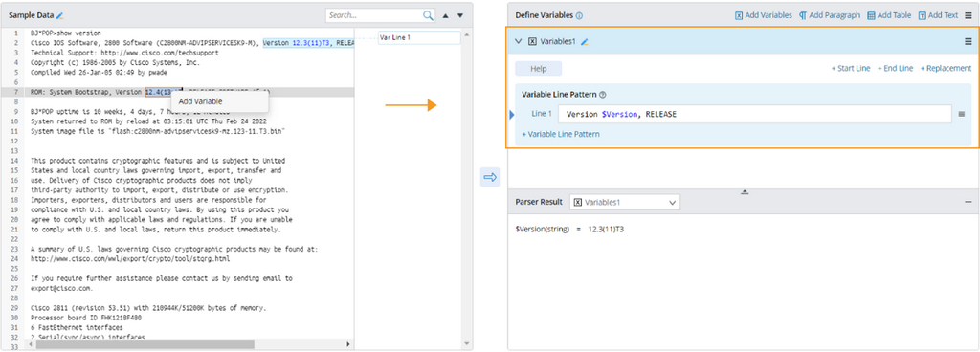Rename Variables1 using the pencil icon
Screen dimensions: 980x352
coord(585,42)
